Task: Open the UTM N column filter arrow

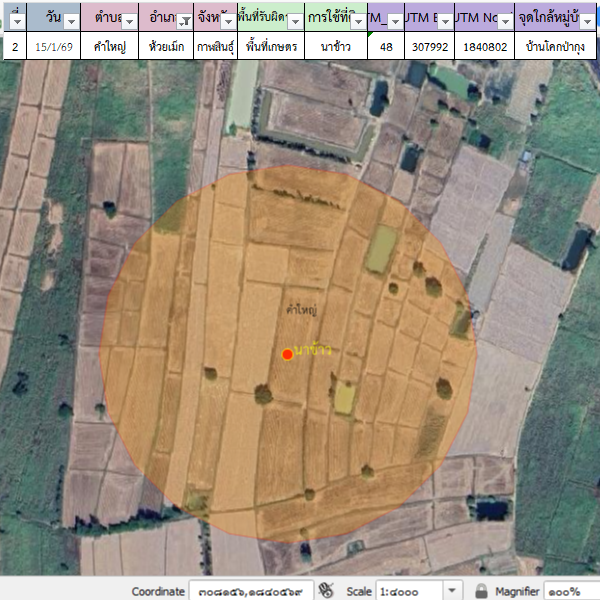Action: click(x=506, y=21)
